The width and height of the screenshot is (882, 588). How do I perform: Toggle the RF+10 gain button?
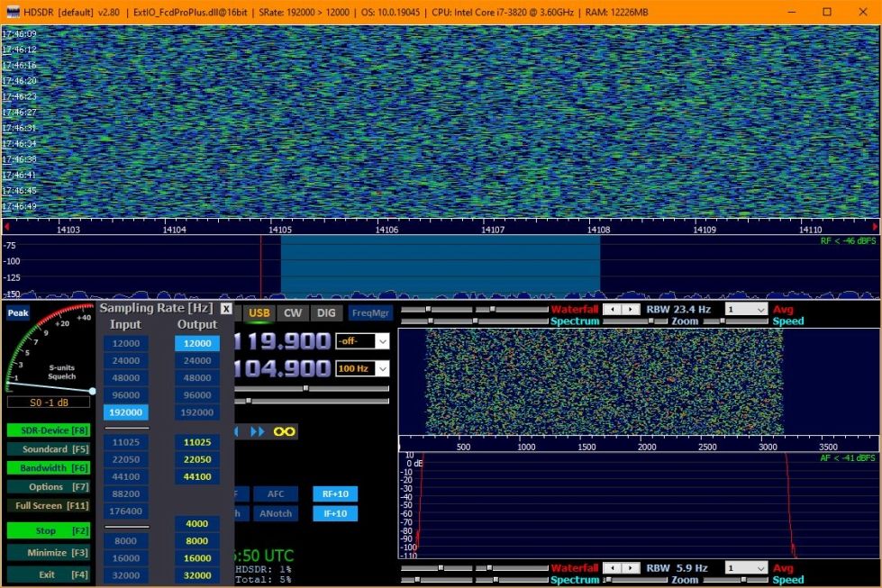tap(335, 493)
